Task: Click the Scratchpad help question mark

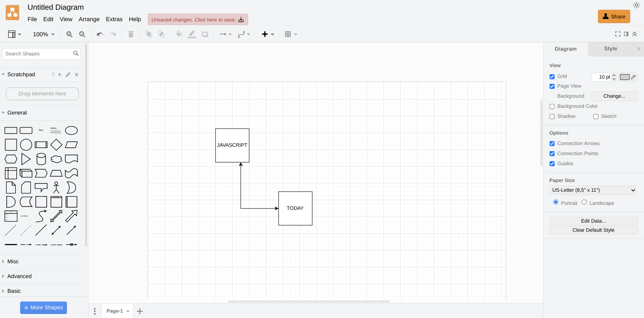Action: click(x=53, y=75)
